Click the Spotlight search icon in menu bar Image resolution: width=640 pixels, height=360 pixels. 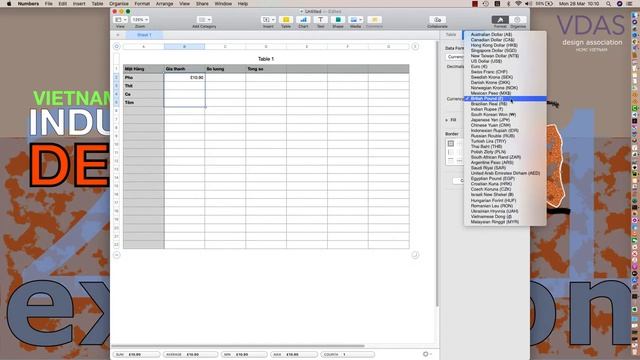pyautogui.click(x=609, y=4)
